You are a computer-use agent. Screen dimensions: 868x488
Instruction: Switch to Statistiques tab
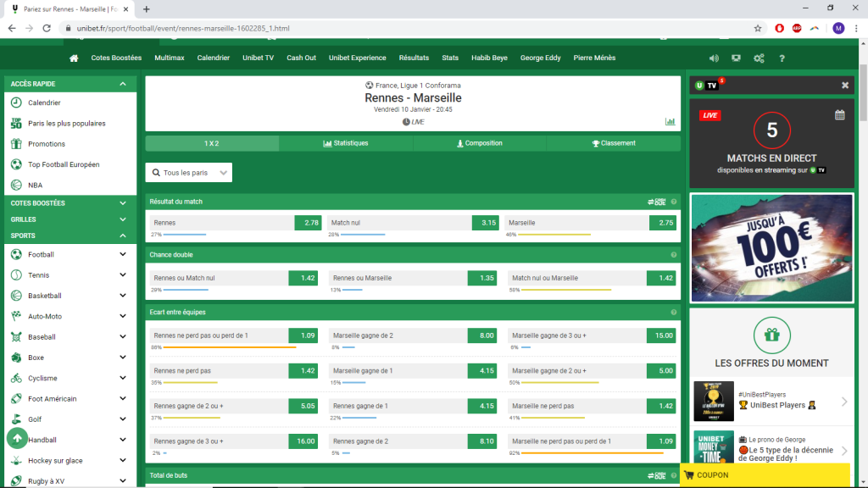[x=346, y=143]
